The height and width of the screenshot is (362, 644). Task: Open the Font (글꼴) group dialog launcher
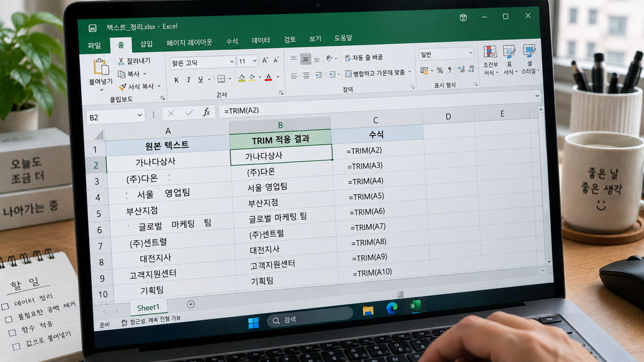[281, 93]
